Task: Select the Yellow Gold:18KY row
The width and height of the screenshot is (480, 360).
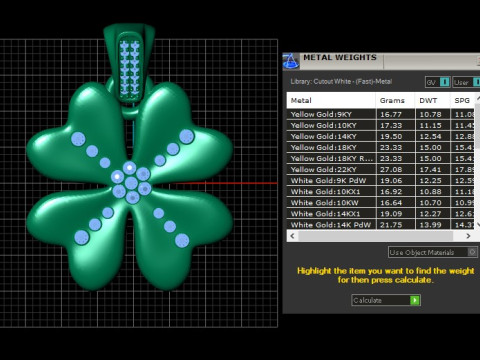Action: click(x=381, y=147)
